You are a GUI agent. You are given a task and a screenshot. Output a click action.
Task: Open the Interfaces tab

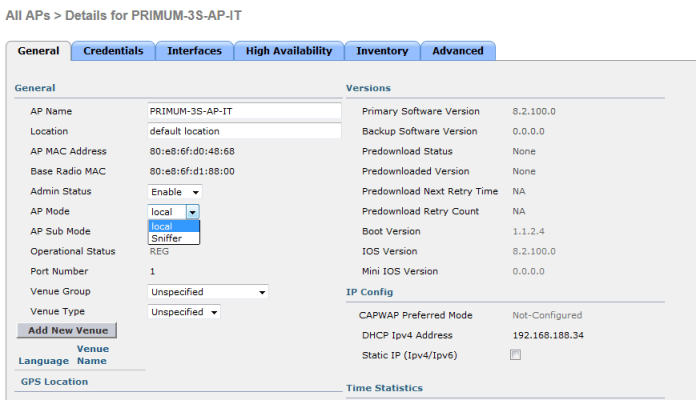194,51
